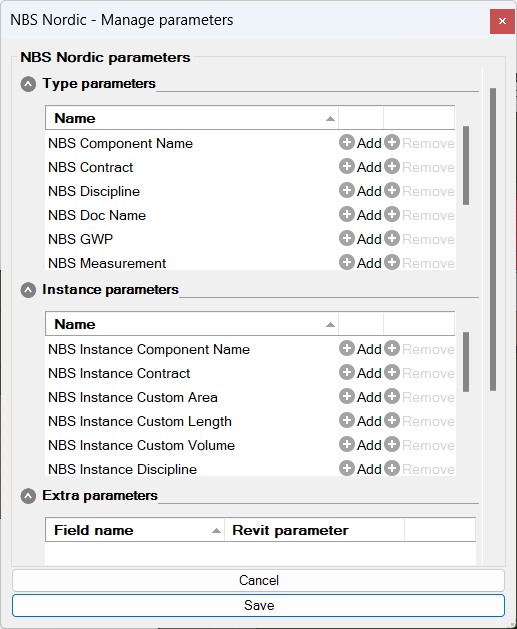Click Remove icon for NBS Discipline
The image size is (517, 629).
[392, 191]
